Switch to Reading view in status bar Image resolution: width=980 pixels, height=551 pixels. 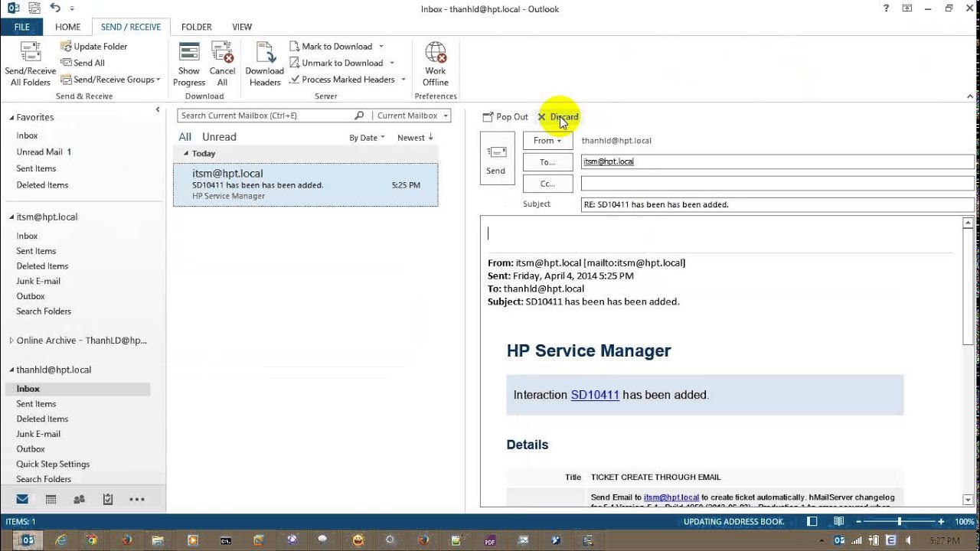(840, 521)
